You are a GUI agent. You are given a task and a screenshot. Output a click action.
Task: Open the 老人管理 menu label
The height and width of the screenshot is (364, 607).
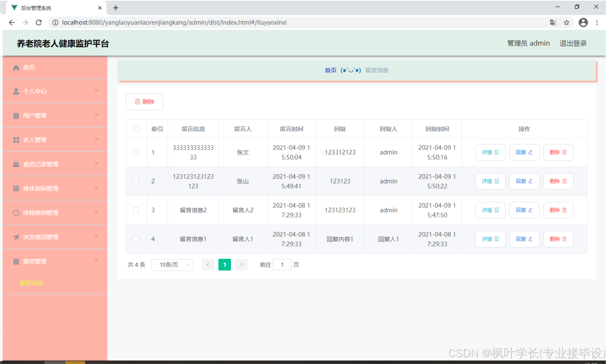click(35, 140)
